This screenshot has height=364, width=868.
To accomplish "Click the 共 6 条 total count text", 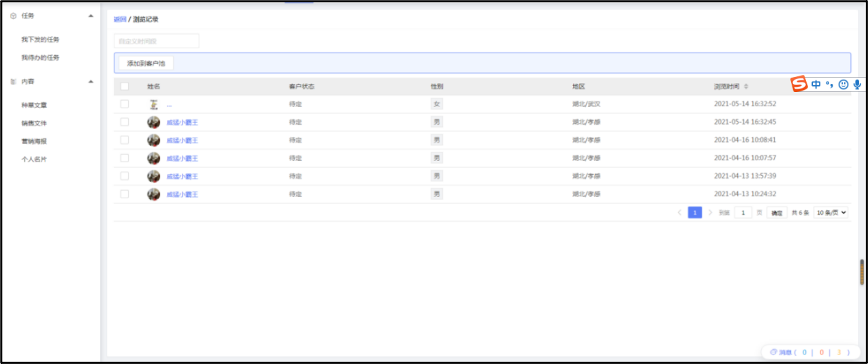I will click(800, 213).
